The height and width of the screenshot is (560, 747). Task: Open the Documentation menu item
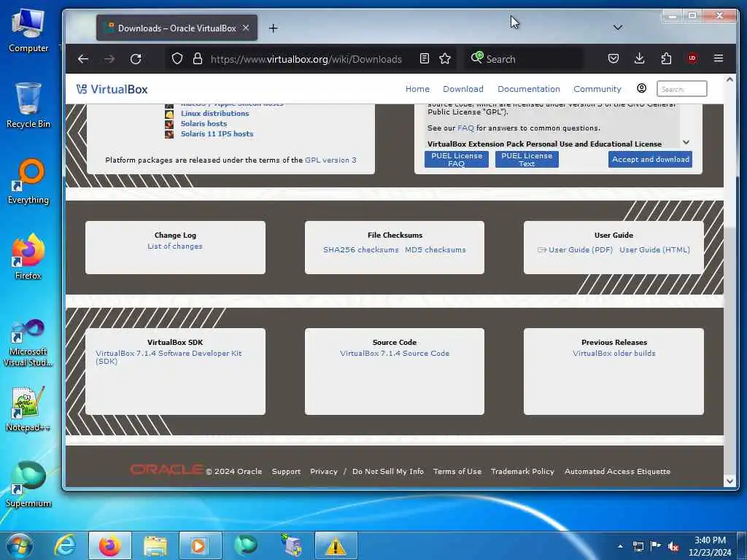coord(529,89)
